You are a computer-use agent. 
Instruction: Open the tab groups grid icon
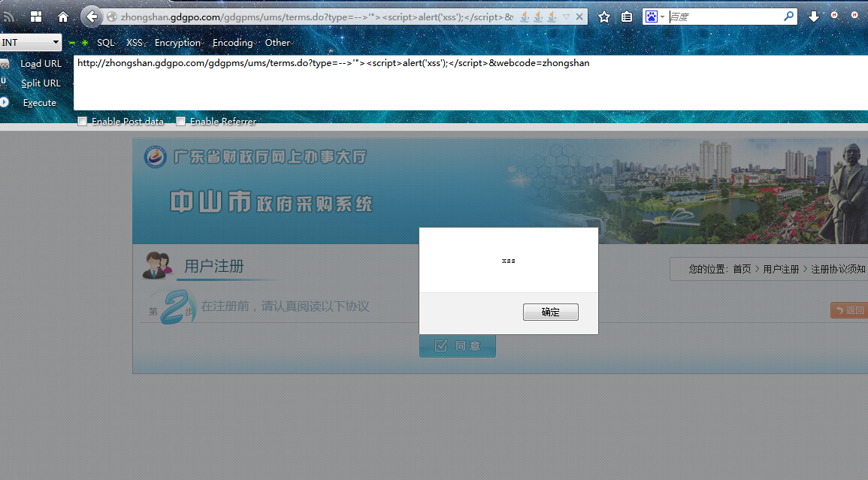(36, 17)
